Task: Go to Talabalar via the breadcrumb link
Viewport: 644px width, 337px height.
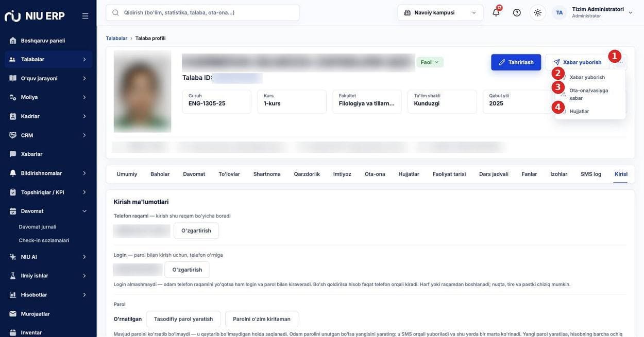Action: [116, 38]
